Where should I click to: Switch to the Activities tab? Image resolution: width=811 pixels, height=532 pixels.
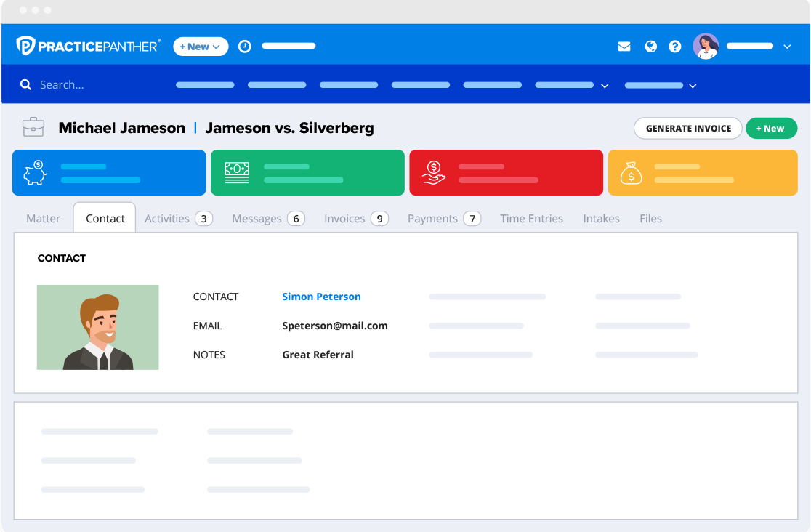click(177, 219)
